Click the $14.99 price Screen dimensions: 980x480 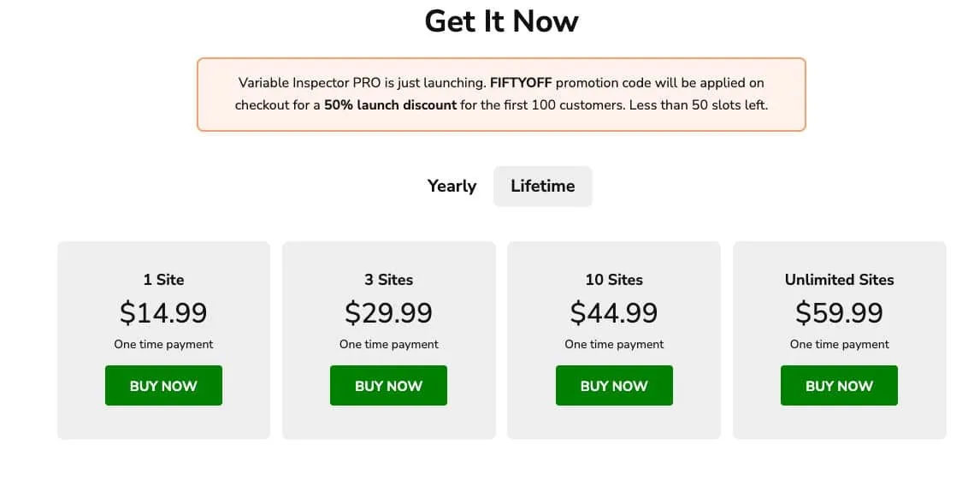163,312
